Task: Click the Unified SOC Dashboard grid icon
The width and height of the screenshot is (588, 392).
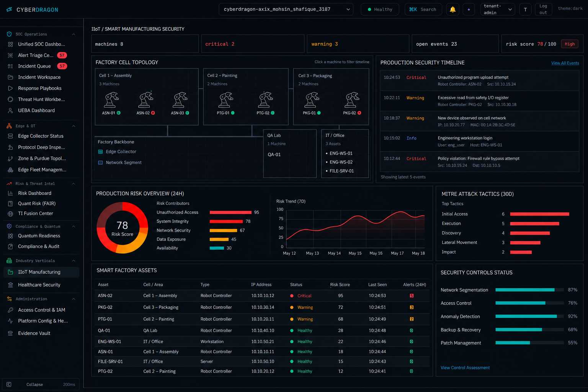Action: pyautogui.click(x=10, y=44)
